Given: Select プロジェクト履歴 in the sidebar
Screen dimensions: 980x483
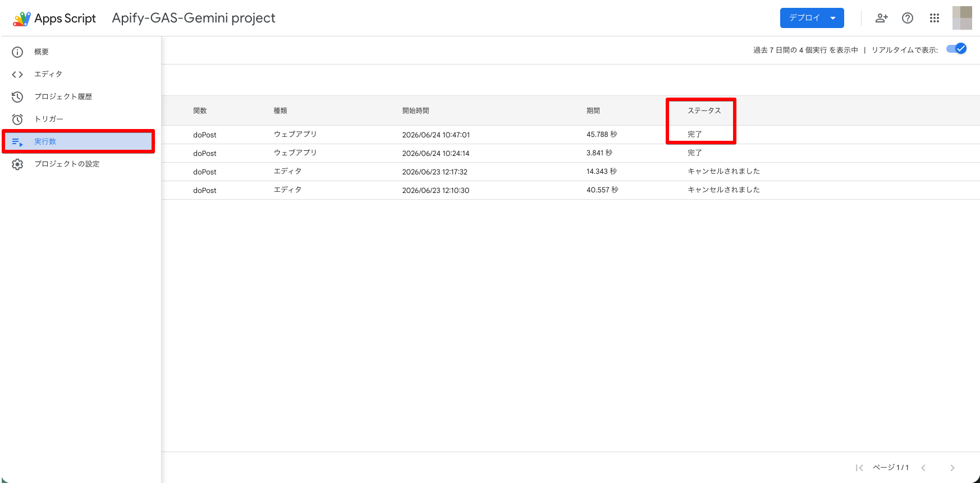Looking at the screenshot, I should 63,96.
